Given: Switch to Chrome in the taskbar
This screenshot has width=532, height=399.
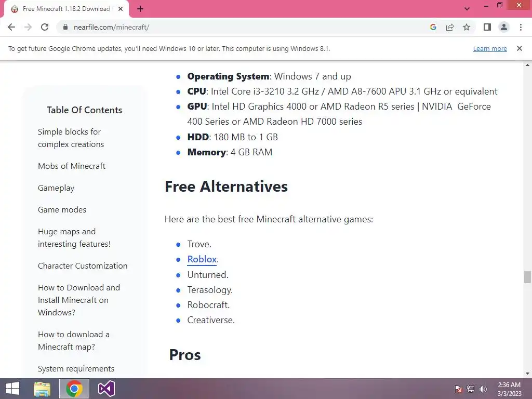Looking at the screenshot, I should pos(74,389).
